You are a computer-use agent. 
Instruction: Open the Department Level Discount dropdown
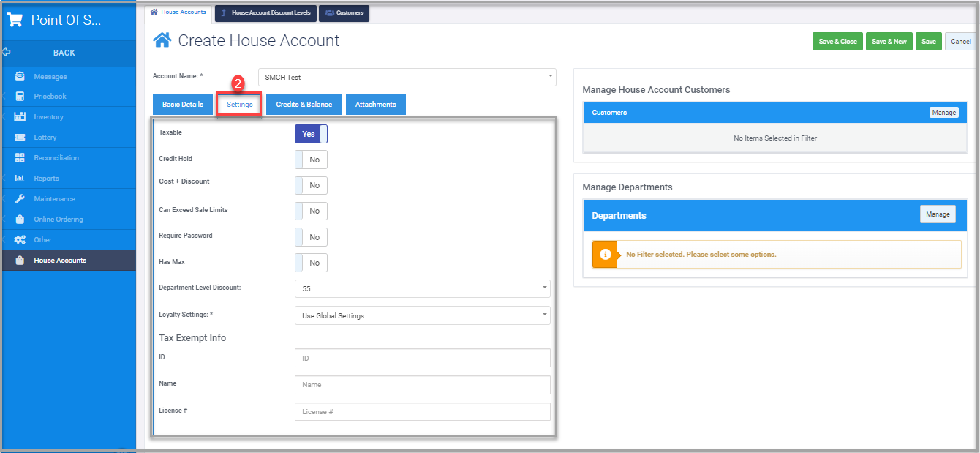pos(422,288)
